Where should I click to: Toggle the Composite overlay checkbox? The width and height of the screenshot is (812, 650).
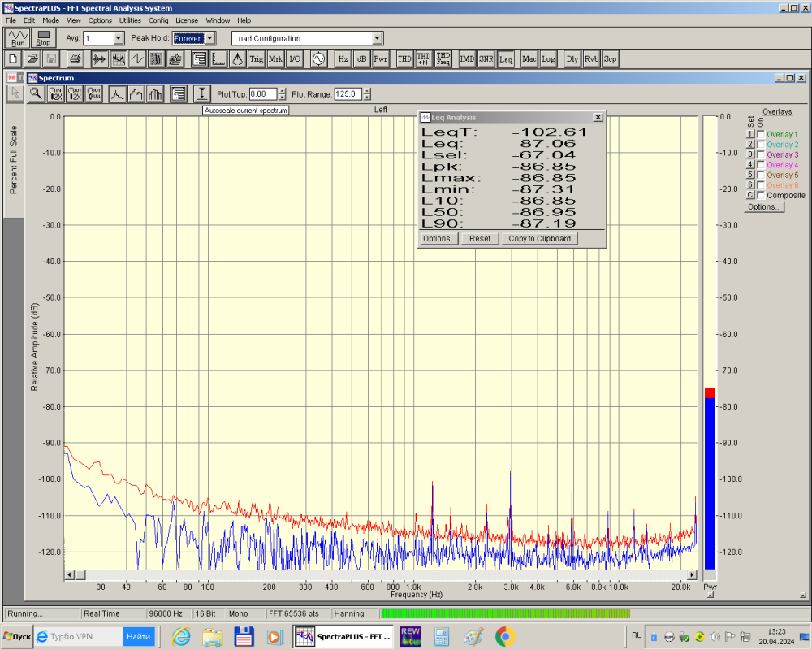pyautogui.click(x=761, y=195)
